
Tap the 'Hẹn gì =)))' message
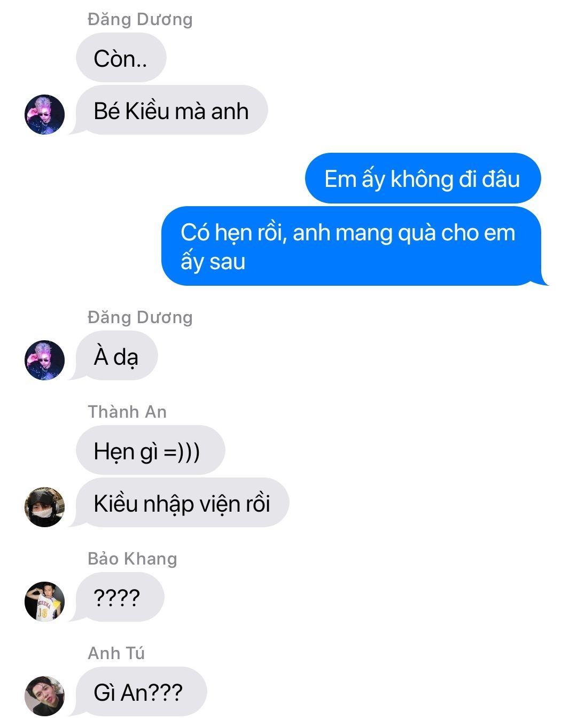(x=150, y=450)
